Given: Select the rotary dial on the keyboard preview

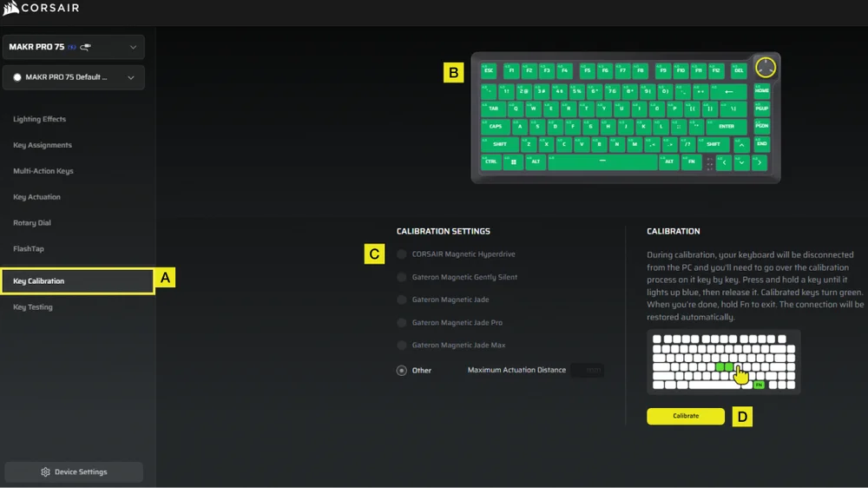Looking at the screenshot, I should [x=766, y=67].
